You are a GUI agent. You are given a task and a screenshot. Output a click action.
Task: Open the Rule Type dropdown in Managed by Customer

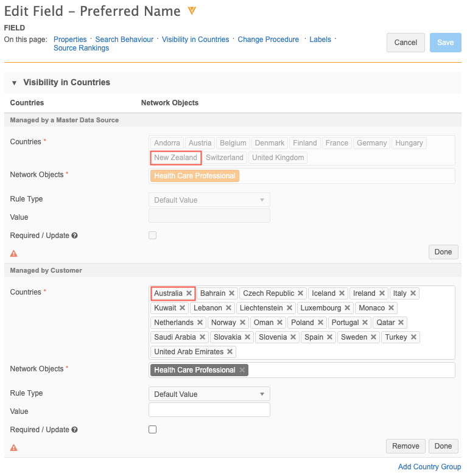point(209,394)
